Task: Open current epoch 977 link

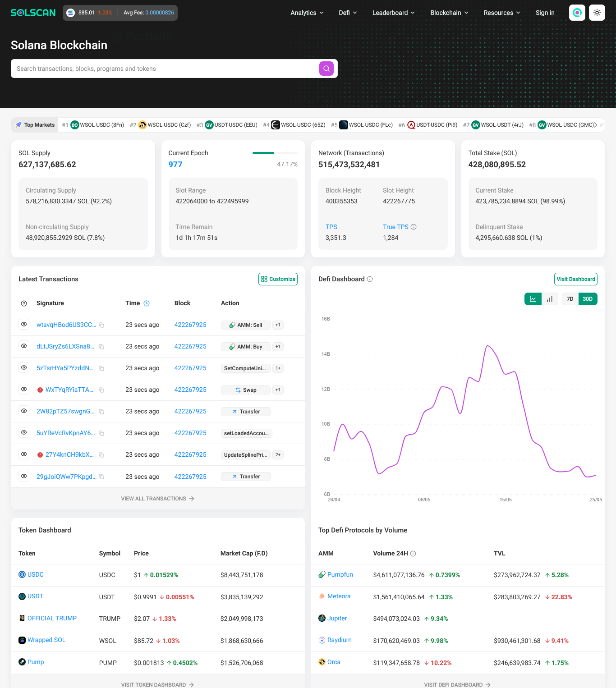Action: (175, 165)
